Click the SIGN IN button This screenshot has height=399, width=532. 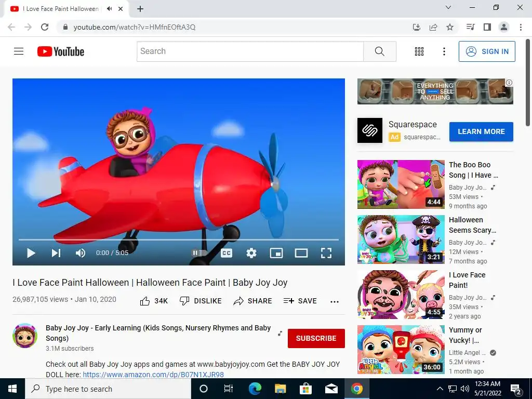[487, 51]
